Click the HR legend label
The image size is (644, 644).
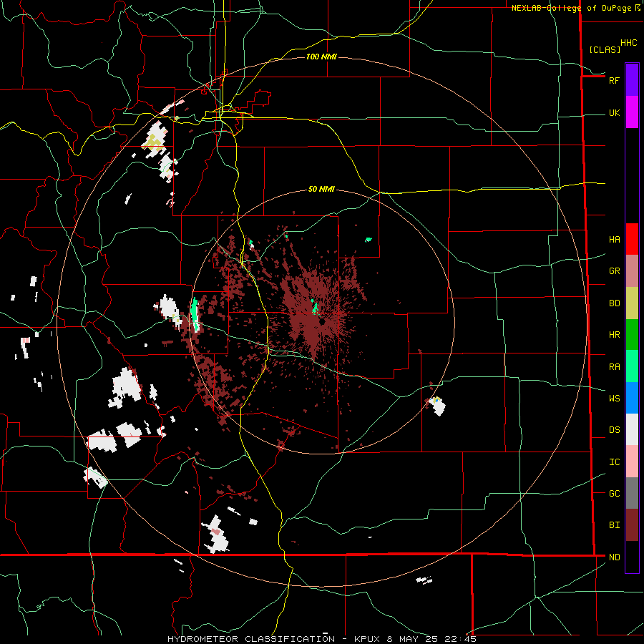pos(614,335)
